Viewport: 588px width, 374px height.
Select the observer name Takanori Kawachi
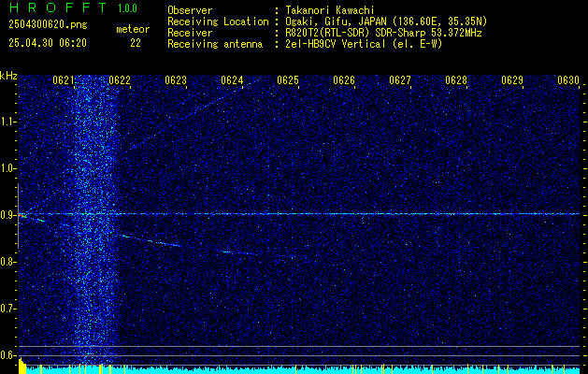pos(331,10)
